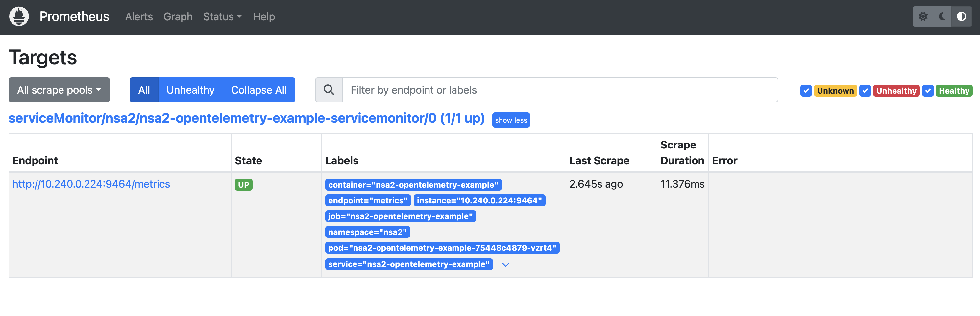Open the serviceMonitor nsa2 scrape pool link

[x=246, y=118]
